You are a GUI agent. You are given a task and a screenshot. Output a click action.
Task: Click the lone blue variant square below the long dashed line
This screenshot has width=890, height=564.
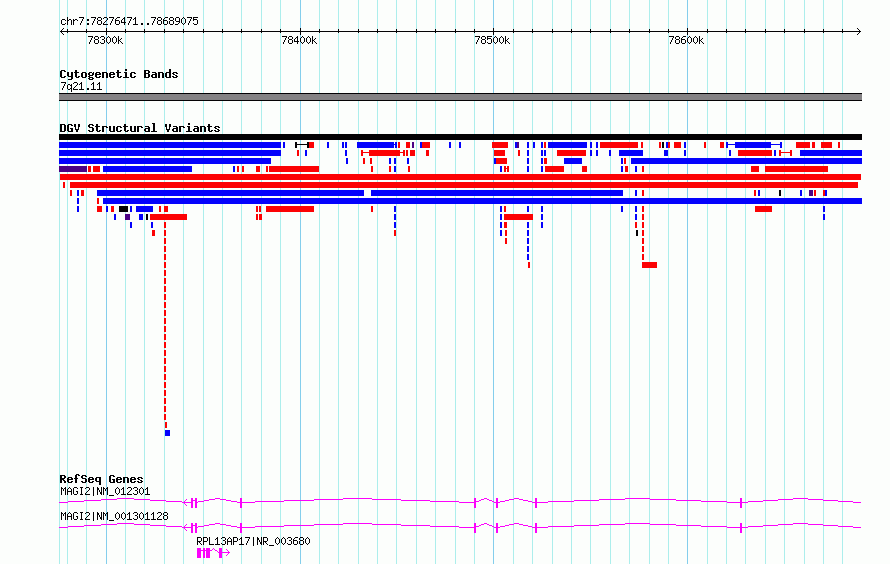point(167,433)
